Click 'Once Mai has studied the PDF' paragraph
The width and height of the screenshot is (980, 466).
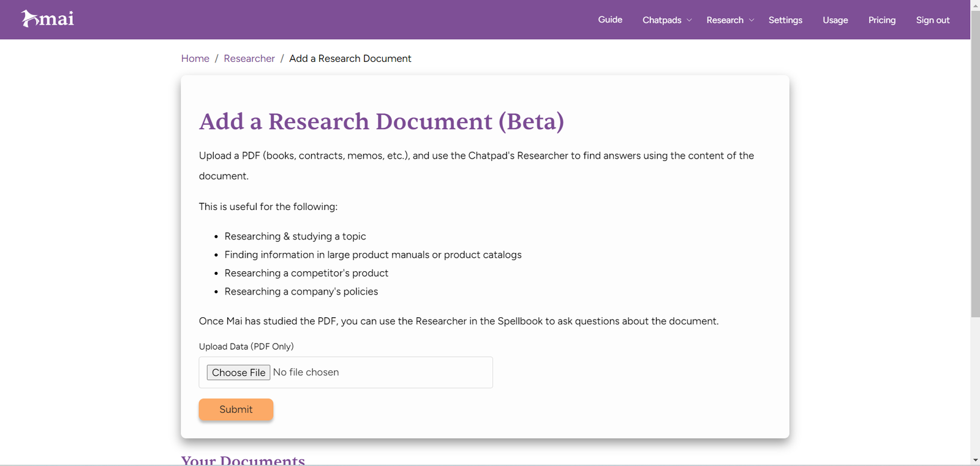(x=459, y=321)
